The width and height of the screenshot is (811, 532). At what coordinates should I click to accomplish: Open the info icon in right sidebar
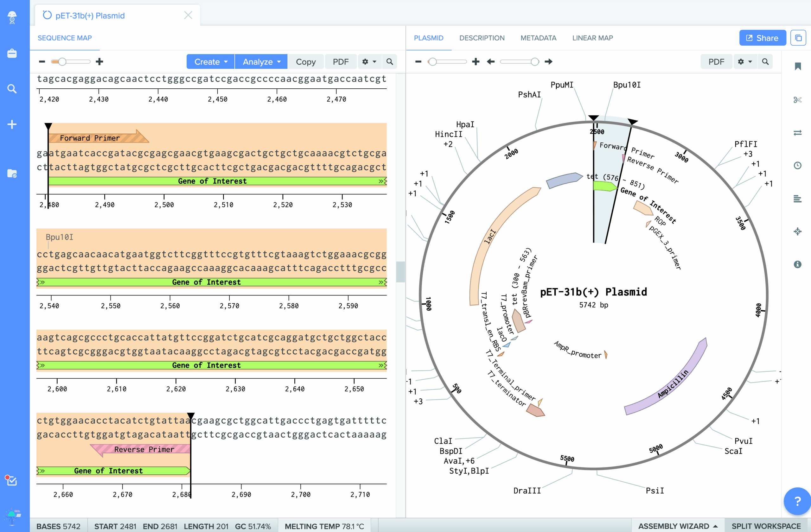[797, 264]
